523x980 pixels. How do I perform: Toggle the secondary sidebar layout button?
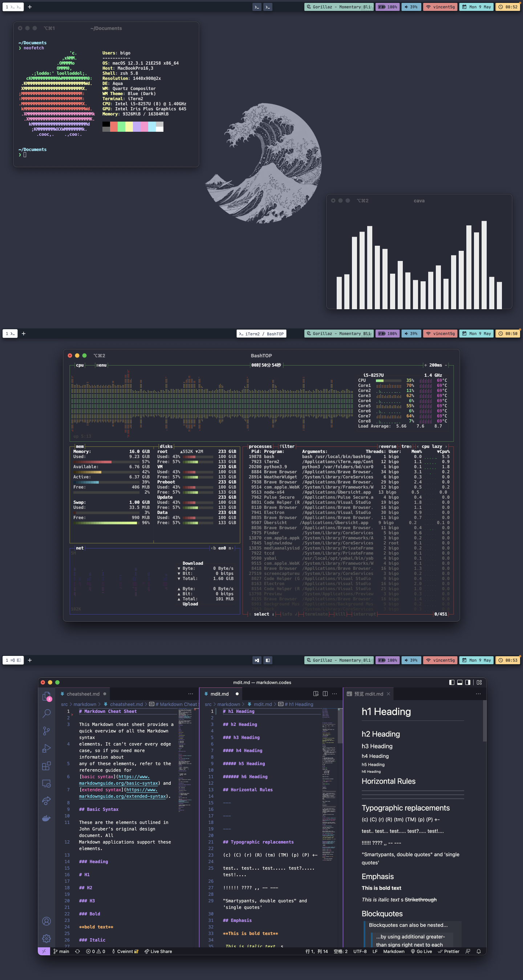[468, 682]
